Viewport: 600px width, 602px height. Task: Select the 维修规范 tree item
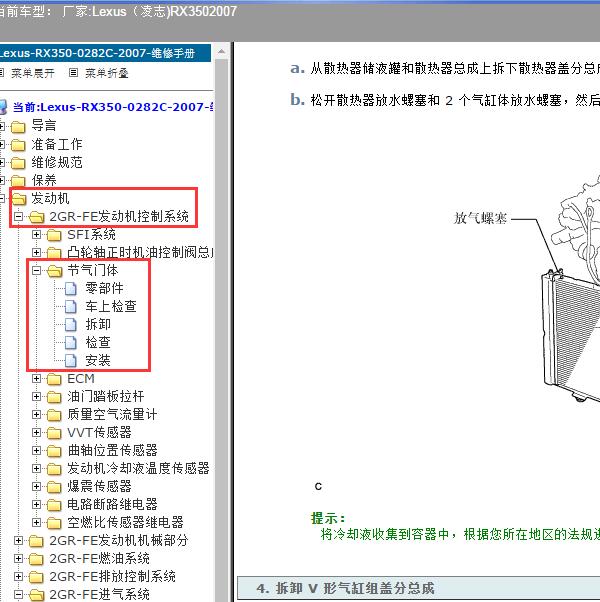(x=57, y=162)
